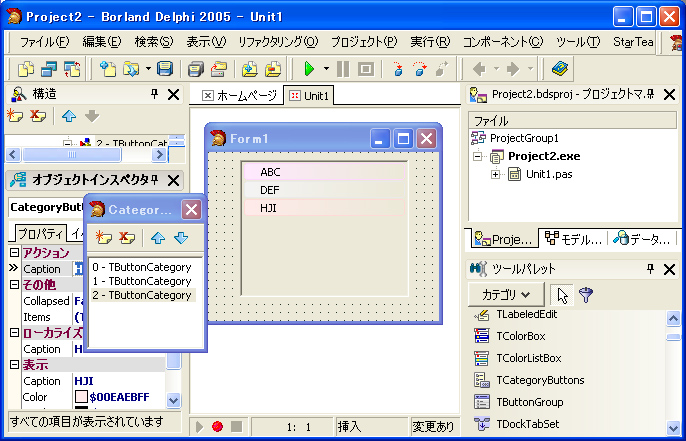Pin the Object Inspector panel
The image size is (686, 441).
click(x=154, y=179)
